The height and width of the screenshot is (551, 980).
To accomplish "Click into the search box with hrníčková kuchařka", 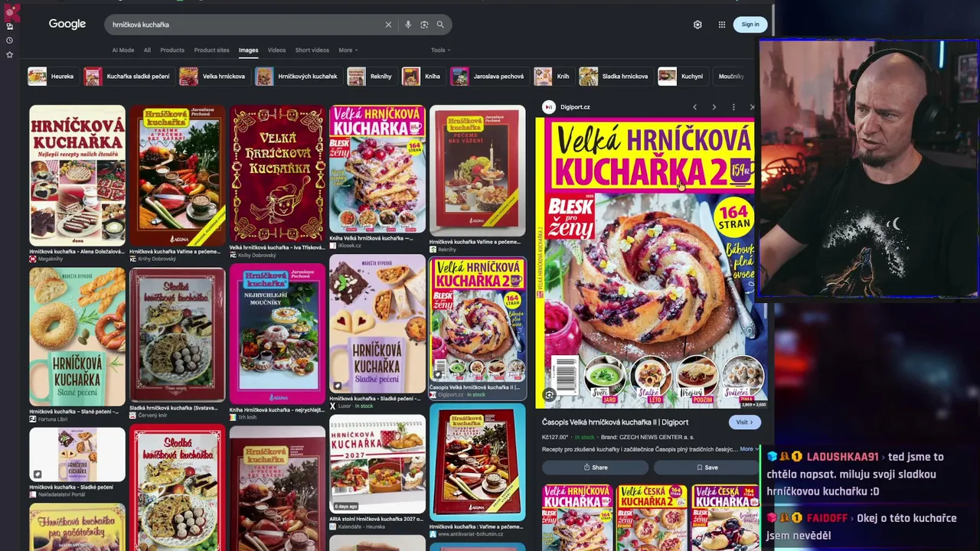I will [245, 24].
